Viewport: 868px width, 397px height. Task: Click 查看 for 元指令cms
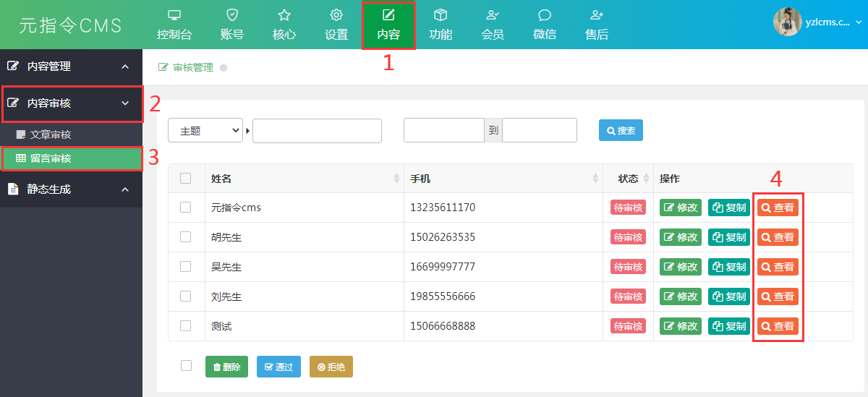(778, 208)
